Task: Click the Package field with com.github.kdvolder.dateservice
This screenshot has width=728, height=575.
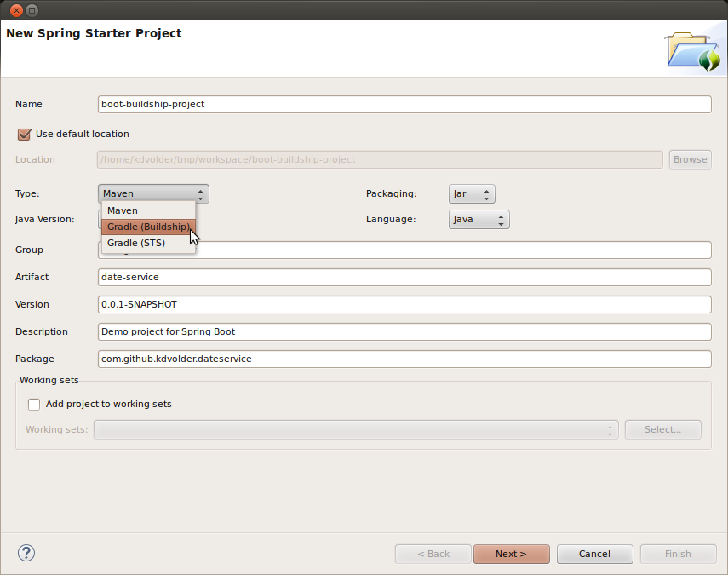Action: (x=404, y=359)
